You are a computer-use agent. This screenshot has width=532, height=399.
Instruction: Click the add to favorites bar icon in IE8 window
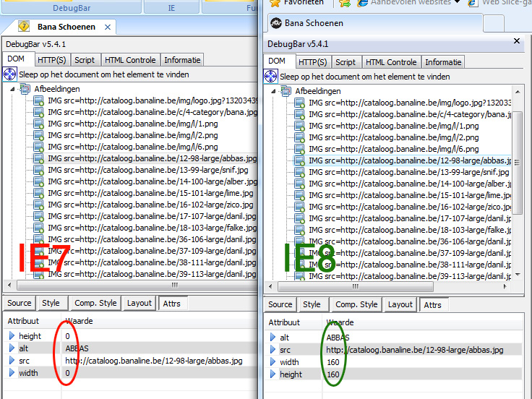click(x=345, y=4)
